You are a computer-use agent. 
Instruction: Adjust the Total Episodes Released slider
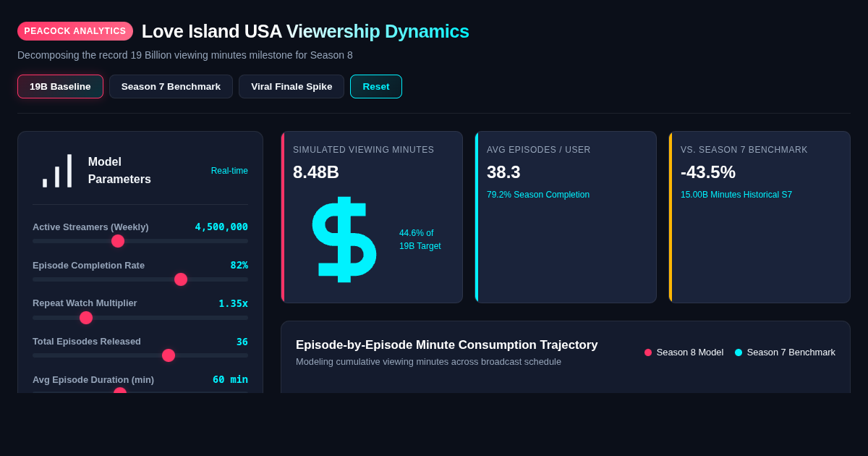[140, 355]
